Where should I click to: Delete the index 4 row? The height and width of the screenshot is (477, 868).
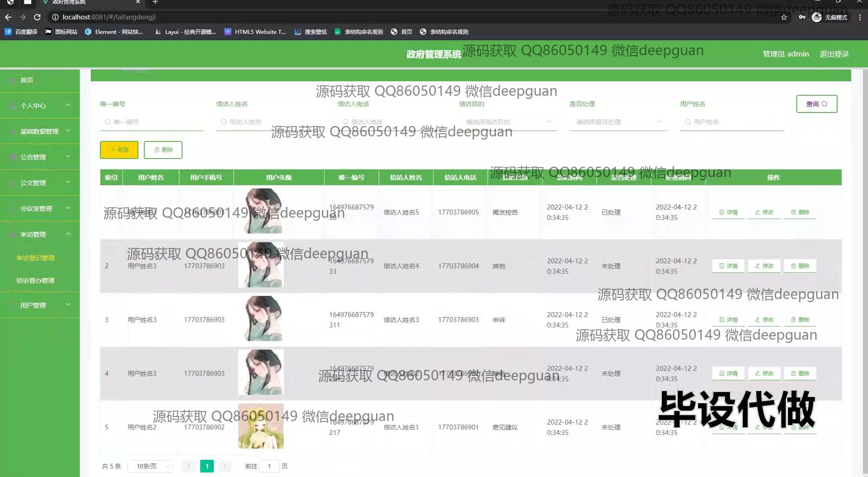(800, 374)
